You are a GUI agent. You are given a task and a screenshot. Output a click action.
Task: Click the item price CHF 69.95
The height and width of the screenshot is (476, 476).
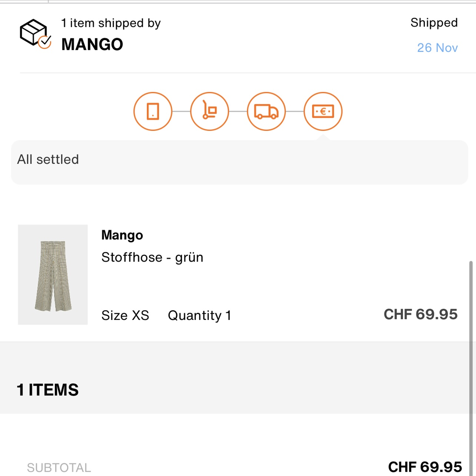coord(420,314)
